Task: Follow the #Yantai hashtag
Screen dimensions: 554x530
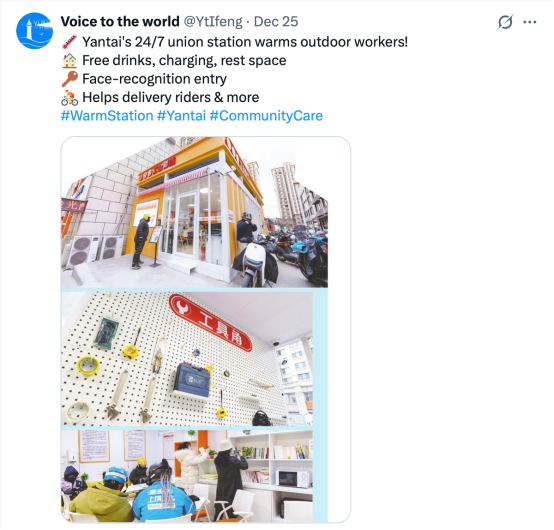Action: pyautogui.click(x=181, y=116)
